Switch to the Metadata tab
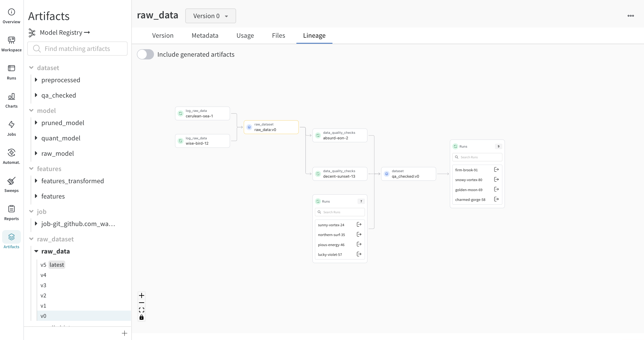 pos(205,36)
